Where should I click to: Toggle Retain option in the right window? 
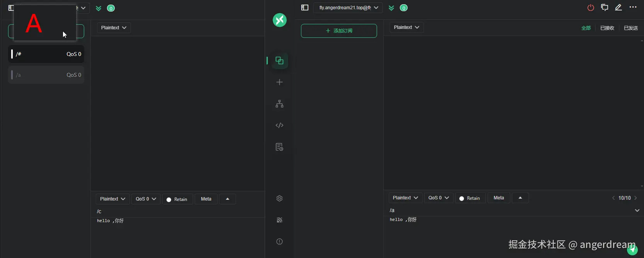(x=470, y=198)
